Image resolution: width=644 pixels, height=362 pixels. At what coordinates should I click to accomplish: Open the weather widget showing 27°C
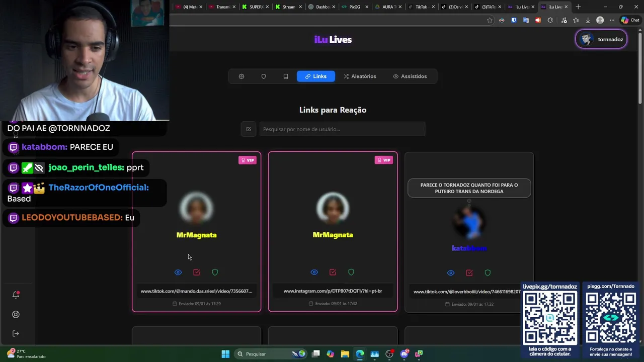pyautogui.click(x=26, y=354)
